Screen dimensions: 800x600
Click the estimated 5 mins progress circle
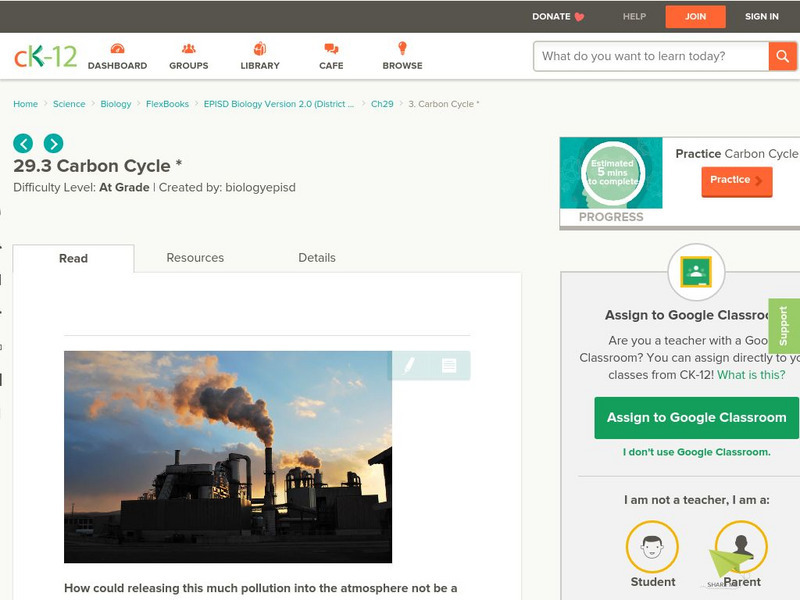click(x=613, y=173)
